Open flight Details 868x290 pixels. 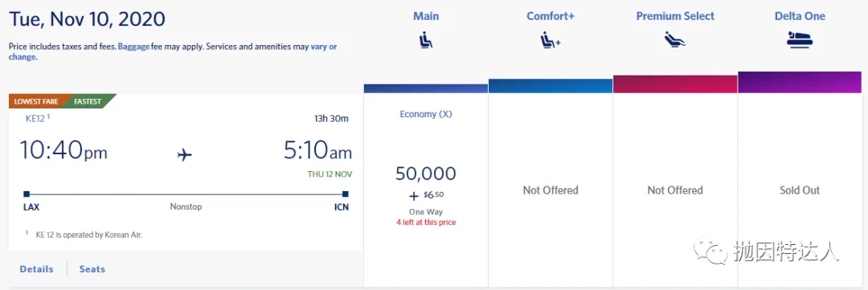[x=36, y=269]
